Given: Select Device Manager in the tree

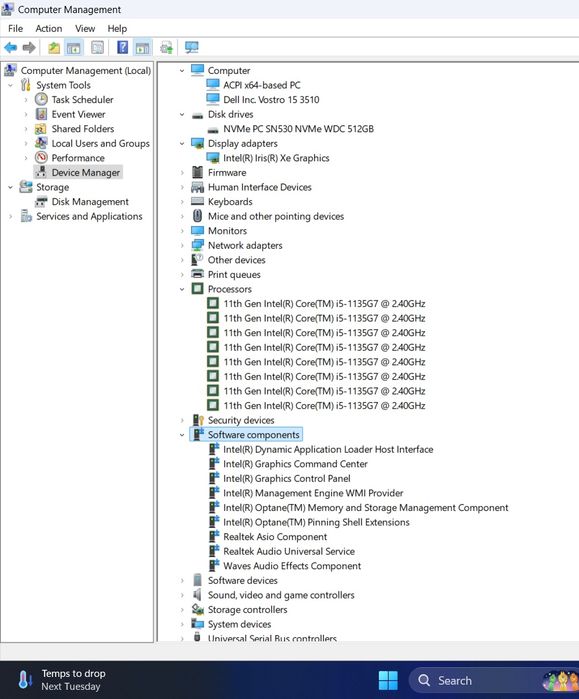Looking at the screenshot, I should (78, 172).
